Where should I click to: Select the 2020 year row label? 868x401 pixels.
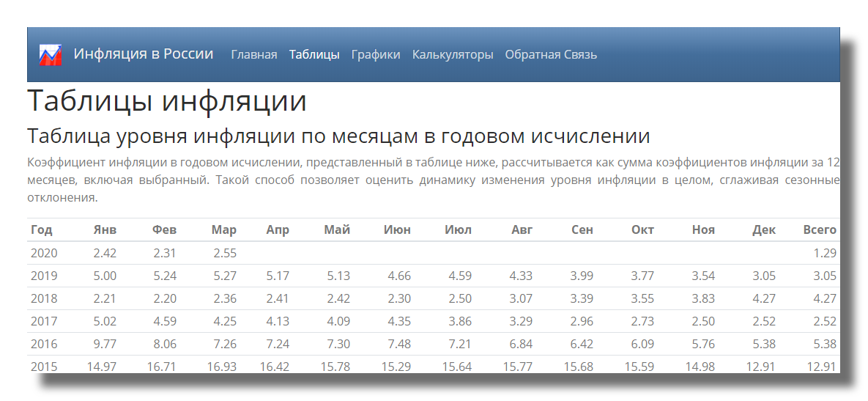tap(44, 253)
